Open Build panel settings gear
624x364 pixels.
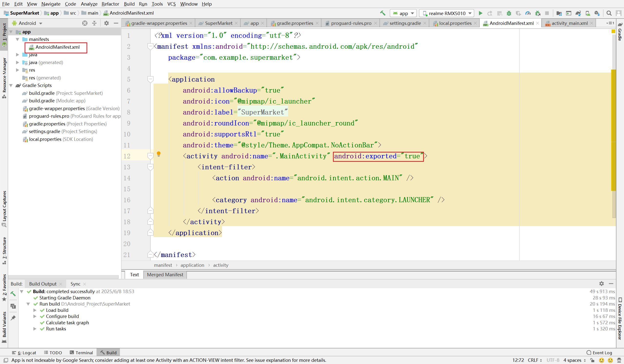tap(601, 284)
